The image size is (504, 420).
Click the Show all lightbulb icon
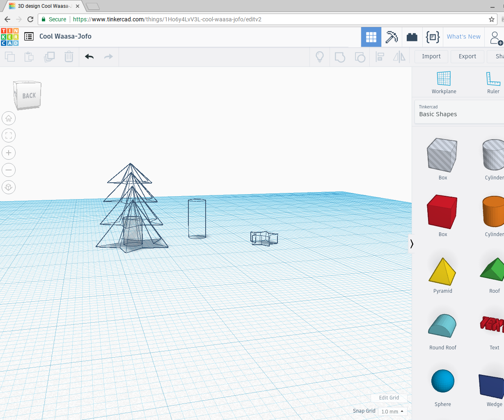320,57
